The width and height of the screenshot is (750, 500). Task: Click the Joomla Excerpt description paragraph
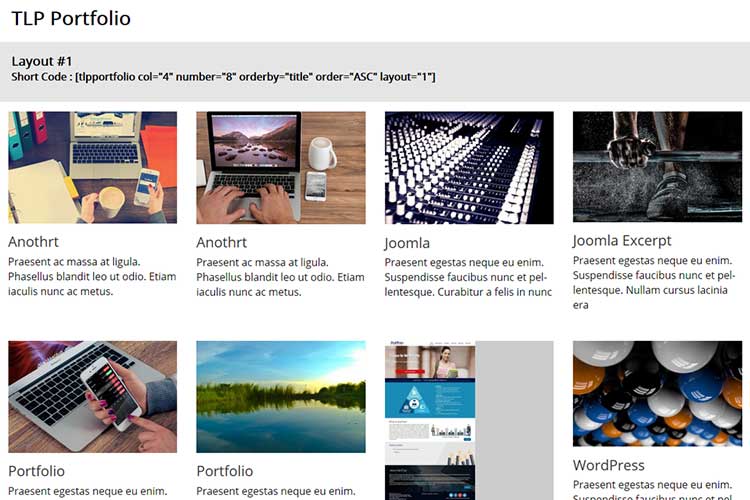pos(653,282)
